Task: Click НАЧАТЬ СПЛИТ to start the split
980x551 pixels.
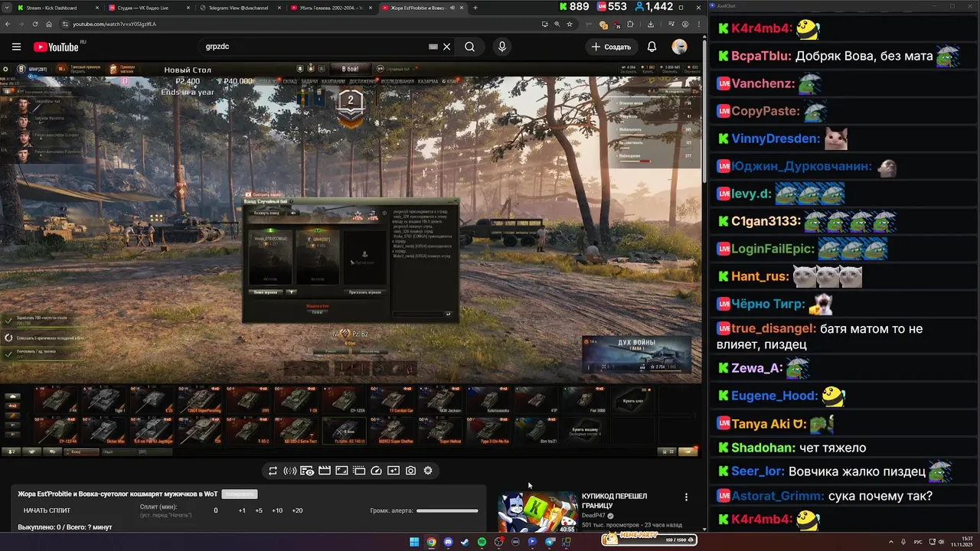Action: tap(47, 510)
